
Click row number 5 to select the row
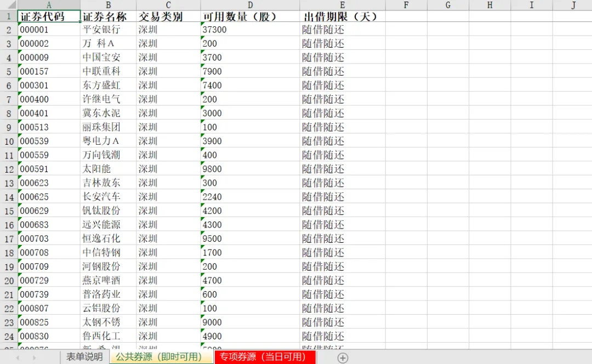point(8,71)
